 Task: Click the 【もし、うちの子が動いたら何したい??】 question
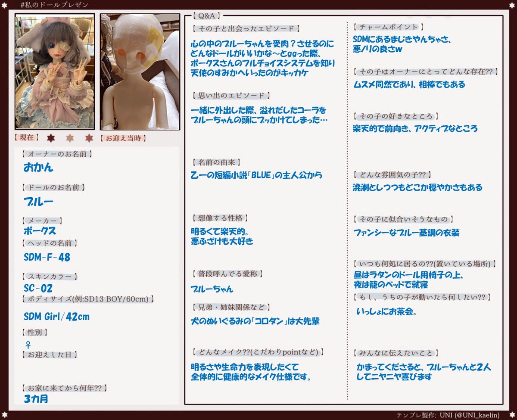(x=422, y=297)
